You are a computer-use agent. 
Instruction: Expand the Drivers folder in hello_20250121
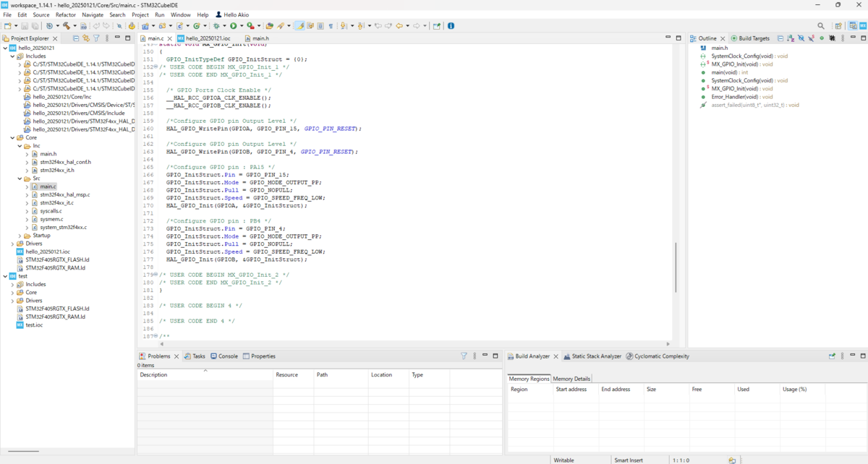[13, 244]
